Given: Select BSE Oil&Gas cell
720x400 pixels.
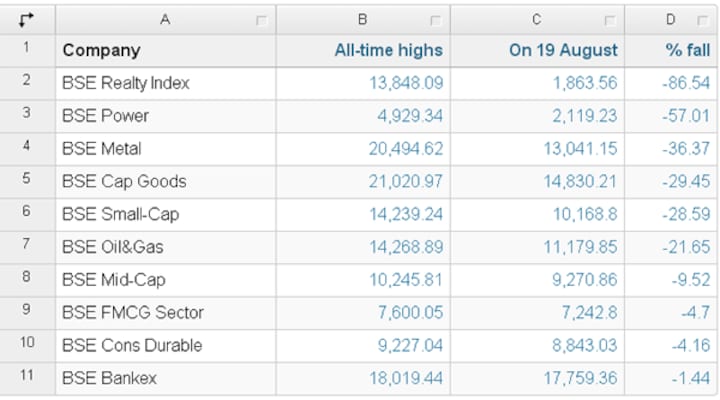Looking at the screenshot, I should (x=166, y=248).
